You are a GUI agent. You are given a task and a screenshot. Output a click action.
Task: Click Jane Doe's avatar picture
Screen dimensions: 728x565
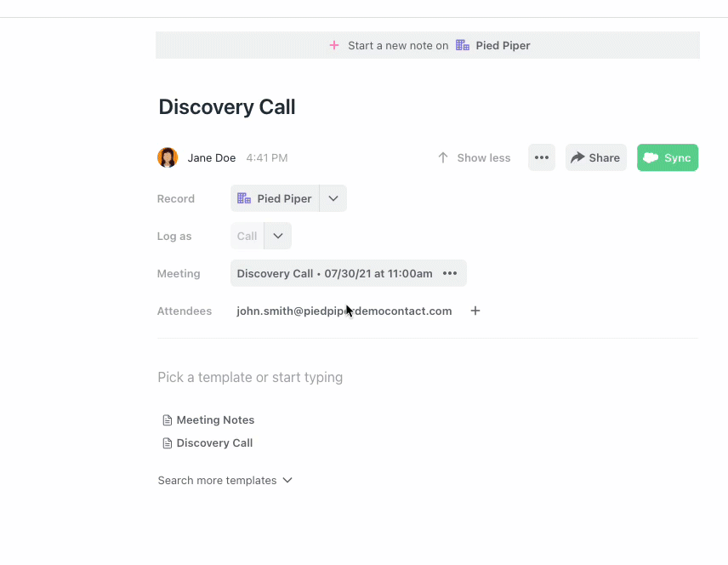168,157
